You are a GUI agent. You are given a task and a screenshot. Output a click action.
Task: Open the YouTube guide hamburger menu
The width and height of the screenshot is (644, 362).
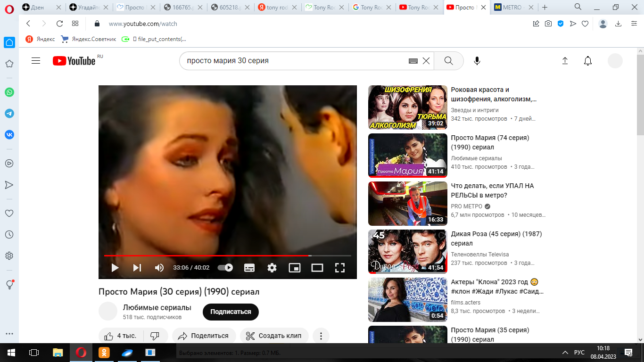click(36, 61)
